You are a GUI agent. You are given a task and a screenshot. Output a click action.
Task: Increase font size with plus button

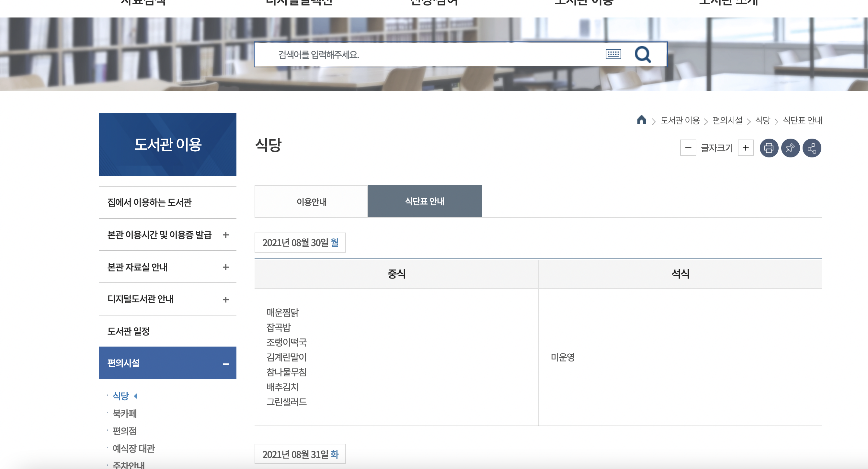(x=745, y=148)
